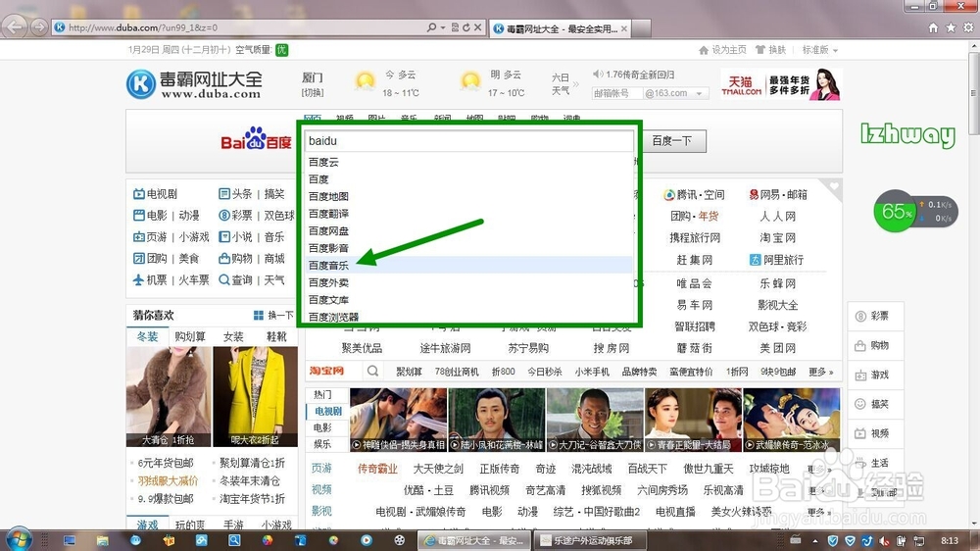Switch to 购划算 tab

click(x=190, y=336)
